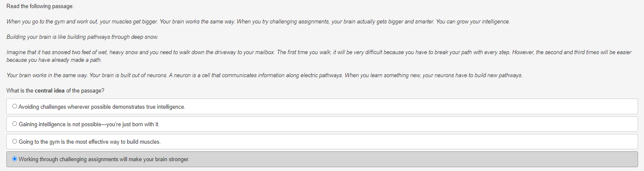This screenshot has height=171, width=644.
Task: Click the paragraph starting "When you go to the gym"
Action: (x=258, y=21)
